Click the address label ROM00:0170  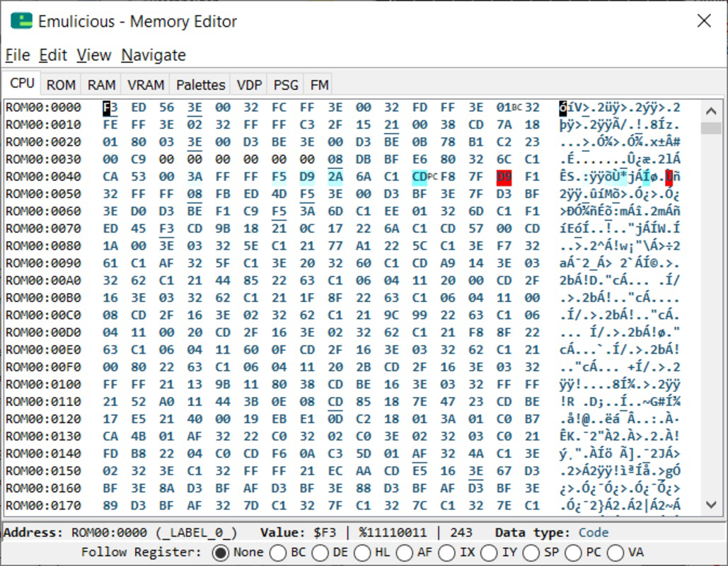(44, 506)
